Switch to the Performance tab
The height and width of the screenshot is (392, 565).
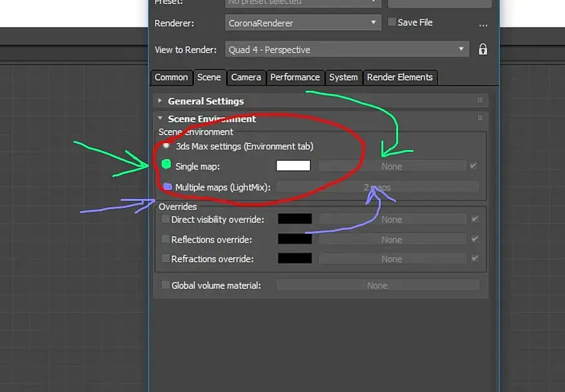tap(295, 77)
